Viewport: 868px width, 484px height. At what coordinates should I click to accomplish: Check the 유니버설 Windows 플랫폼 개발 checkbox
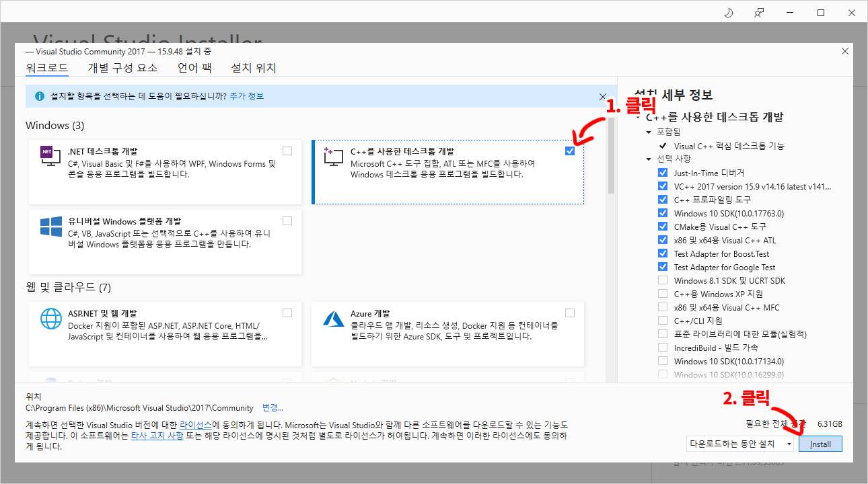(287, 220)
